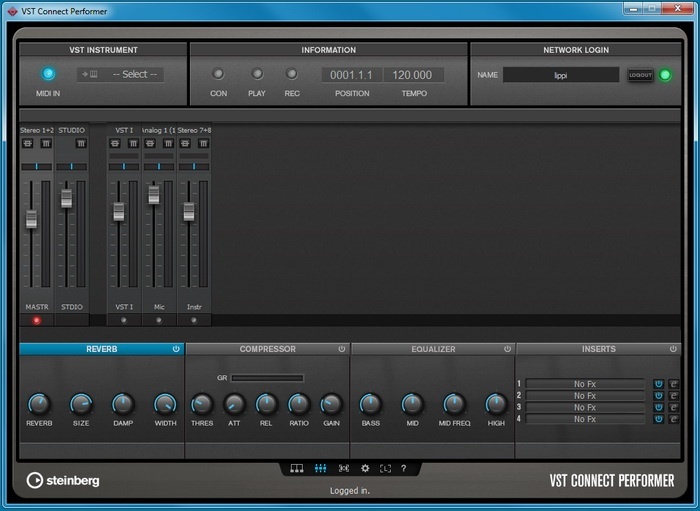Open the Stereo 1+2 output routing label

37,130
